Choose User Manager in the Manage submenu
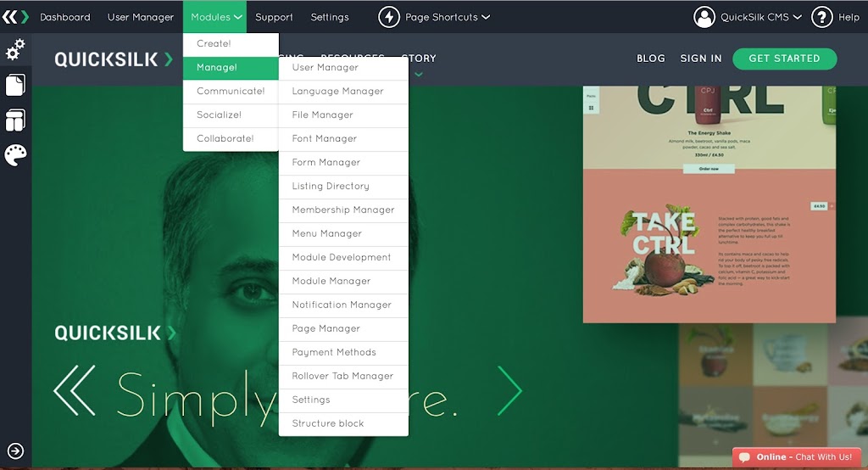Viewport: 868px width, 470px height. click(x=343, y=68)
